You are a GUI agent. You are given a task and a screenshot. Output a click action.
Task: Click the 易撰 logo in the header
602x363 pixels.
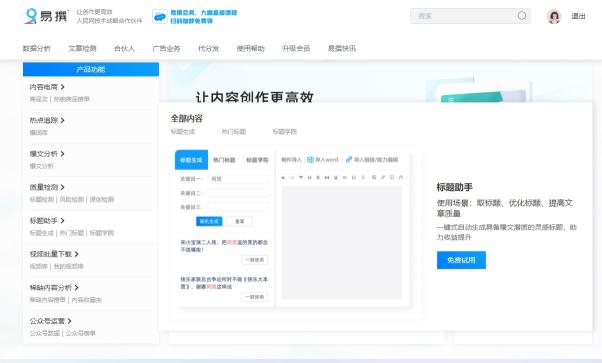45,16
